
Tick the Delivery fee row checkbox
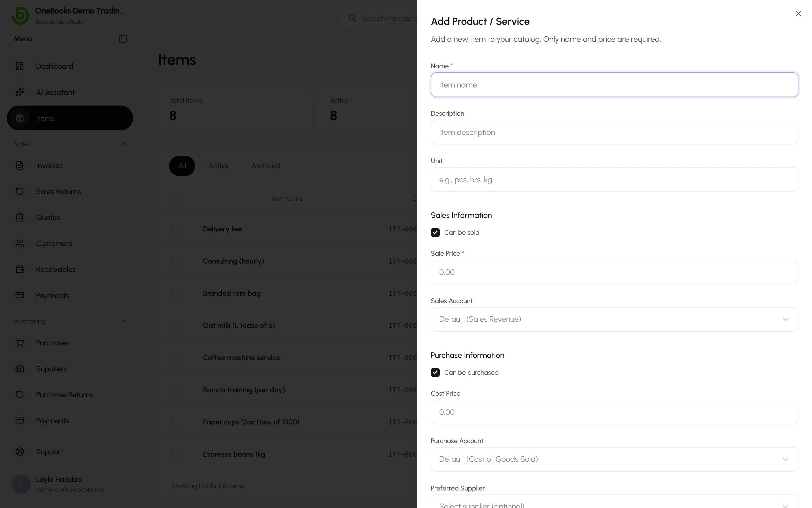(176, 229)
